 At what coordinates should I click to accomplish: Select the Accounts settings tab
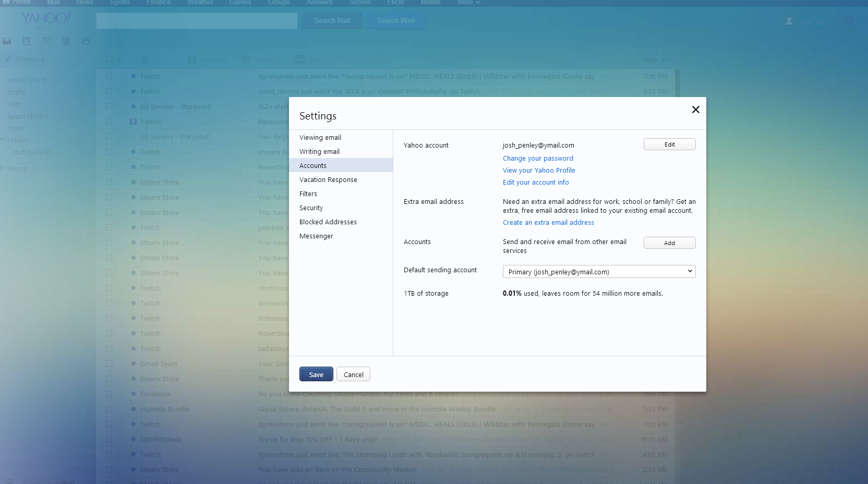click(341, 165)
